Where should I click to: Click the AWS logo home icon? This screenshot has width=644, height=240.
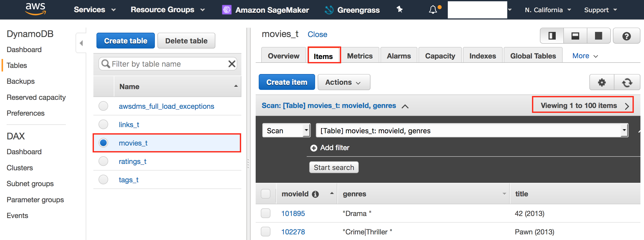click(35, 9)
